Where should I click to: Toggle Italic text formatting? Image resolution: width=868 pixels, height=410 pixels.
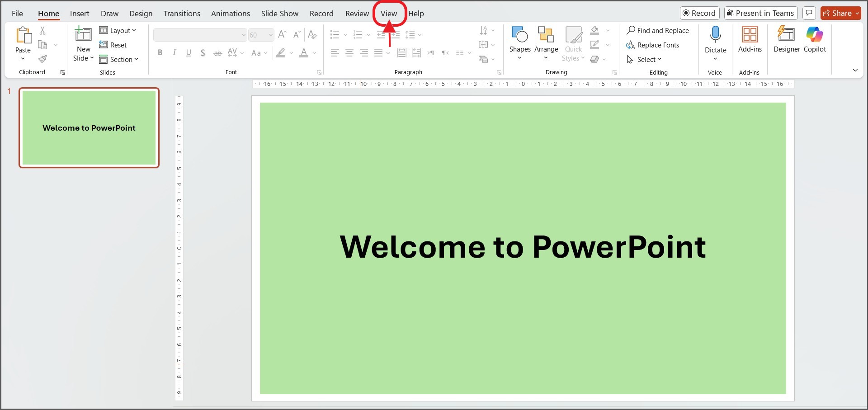[174, 53]
